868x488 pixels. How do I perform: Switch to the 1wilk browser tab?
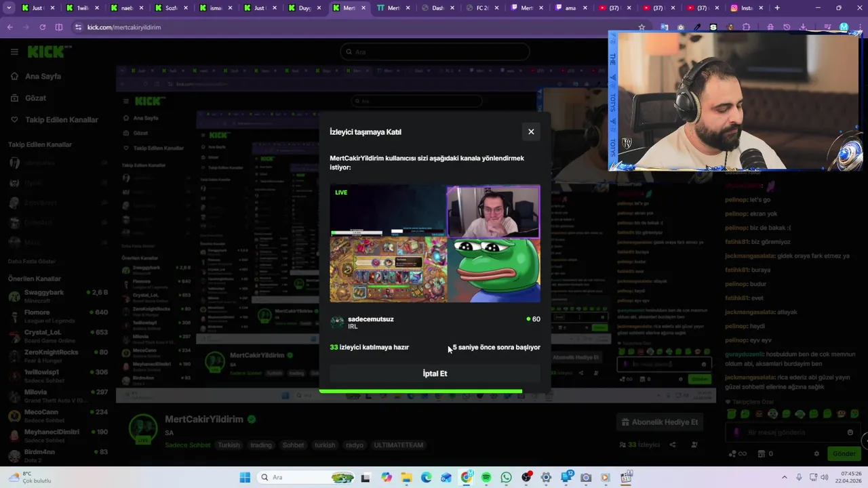coord(82,8)
